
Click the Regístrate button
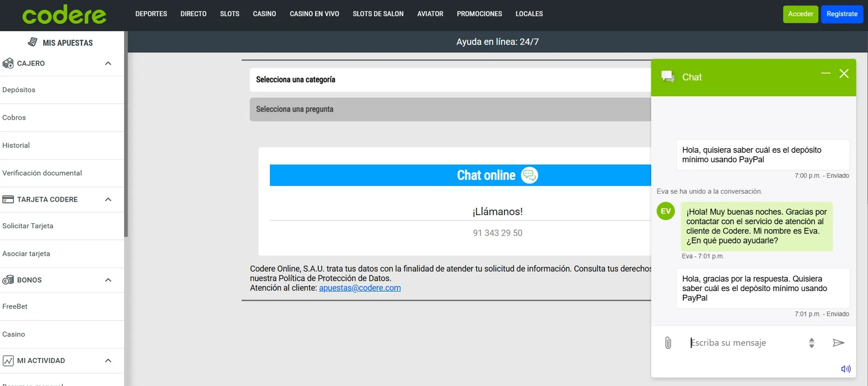(842, 14)
